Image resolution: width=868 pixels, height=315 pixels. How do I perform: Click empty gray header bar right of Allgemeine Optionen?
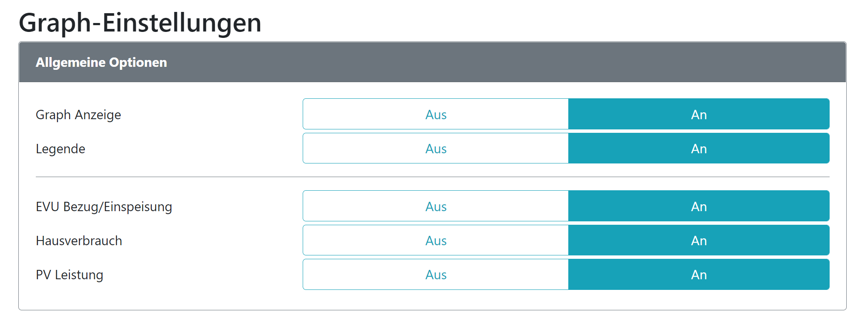point(512,62)
